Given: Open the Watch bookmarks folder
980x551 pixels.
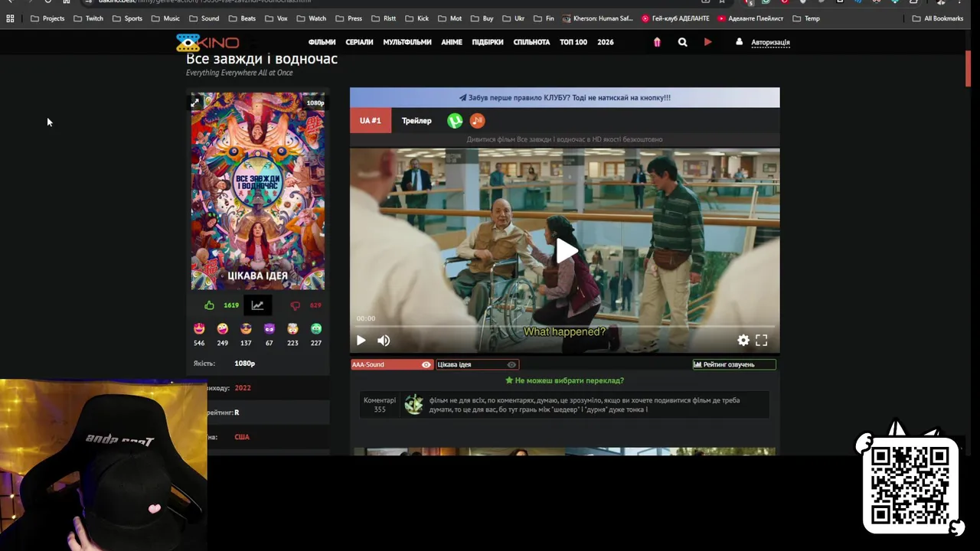Looking at the screenshot, I should click(312, 18).
